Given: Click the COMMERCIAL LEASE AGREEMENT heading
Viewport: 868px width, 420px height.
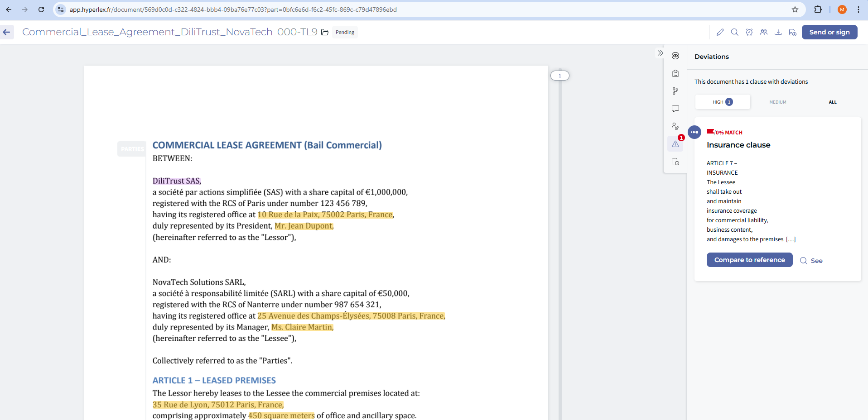Looking at the screenshot, I should (267, 145).
